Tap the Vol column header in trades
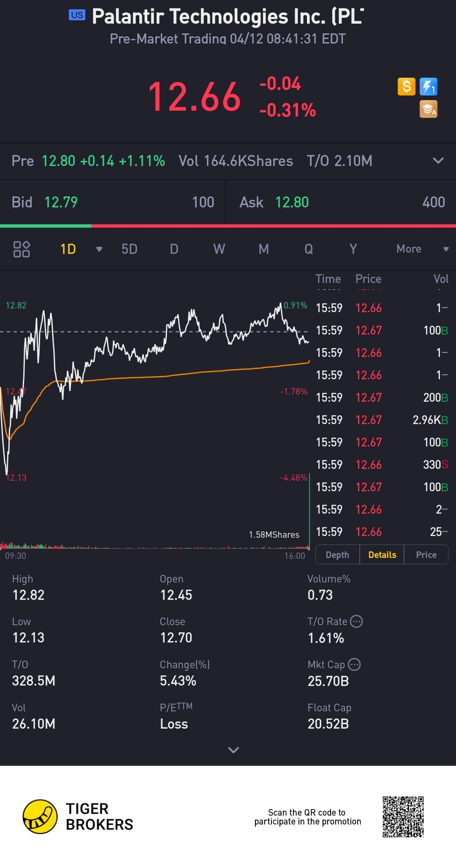Screen dimensions: 456x868 pyautogui.click(x=441, y=279)
